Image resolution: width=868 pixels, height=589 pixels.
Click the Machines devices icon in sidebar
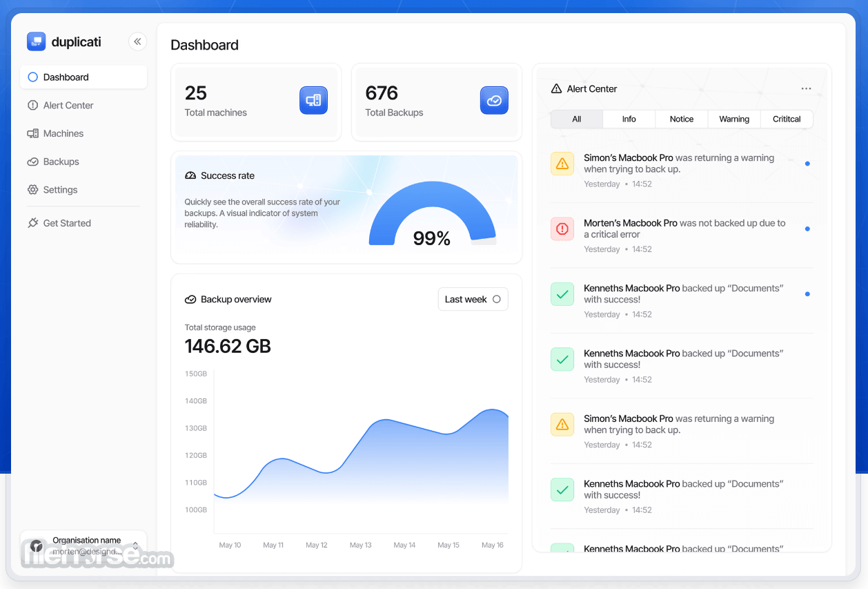32,133
